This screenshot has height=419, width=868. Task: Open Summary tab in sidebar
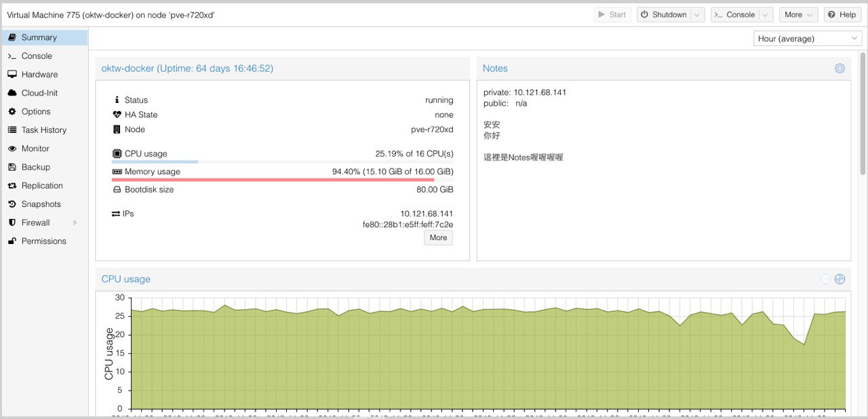pyautogui.click(x=44, y=37)
